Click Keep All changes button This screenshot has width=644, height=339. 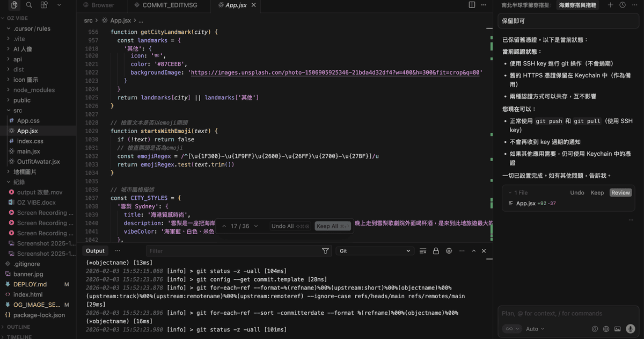[x=334, y=226]
